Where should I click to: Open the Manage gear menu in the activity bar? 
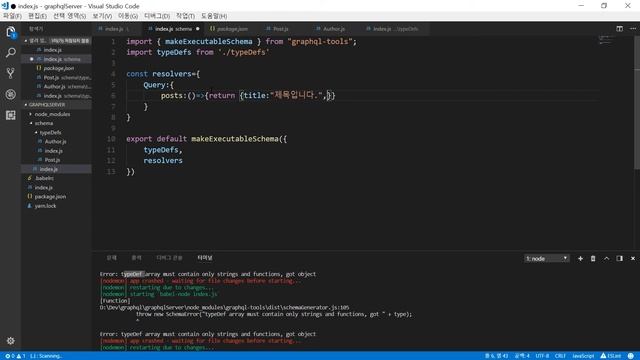pos(11,340)
